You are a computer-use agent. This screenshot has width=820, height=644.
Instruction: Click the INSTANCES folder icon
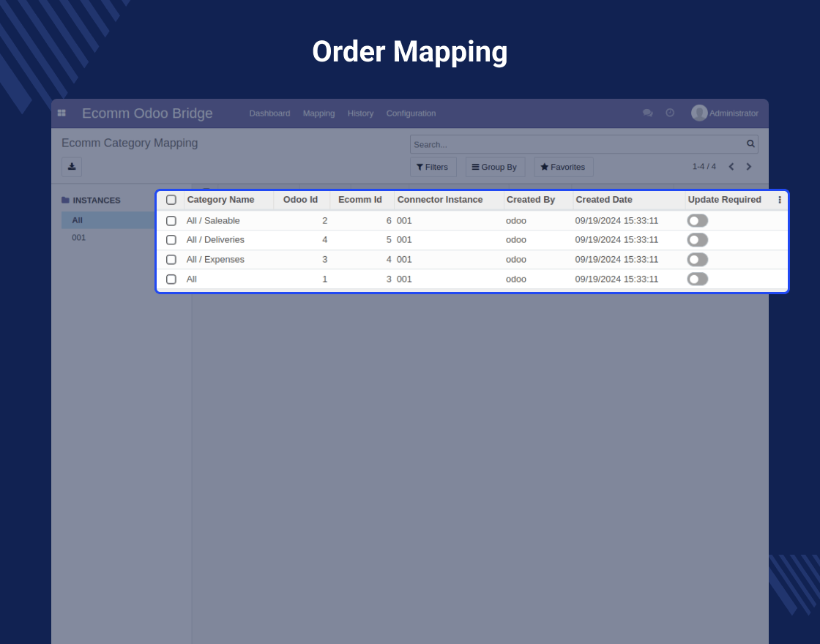(65, 201)
